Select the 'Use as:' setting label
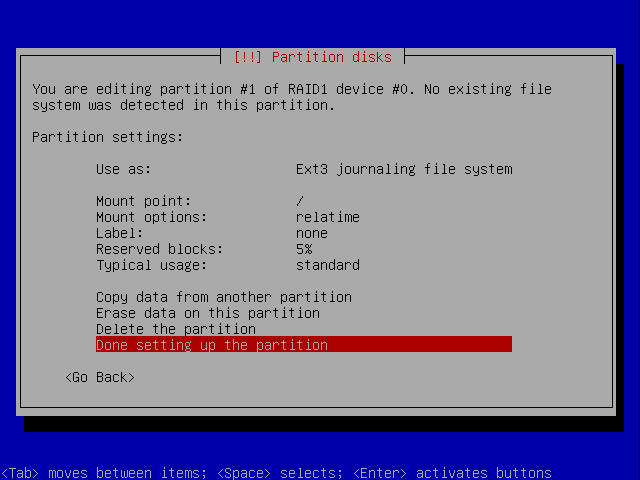The image size is (640, 480). [x=123, y=169]
